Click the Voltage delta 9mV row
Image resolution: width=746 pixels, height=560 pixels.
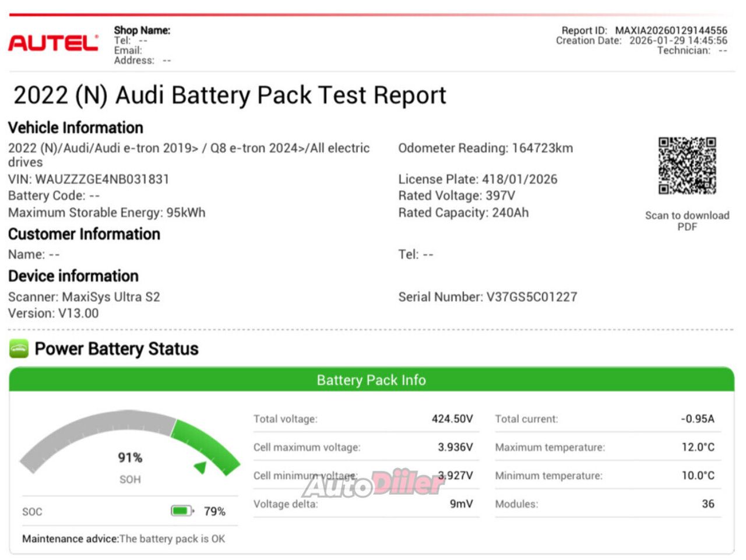365,504
